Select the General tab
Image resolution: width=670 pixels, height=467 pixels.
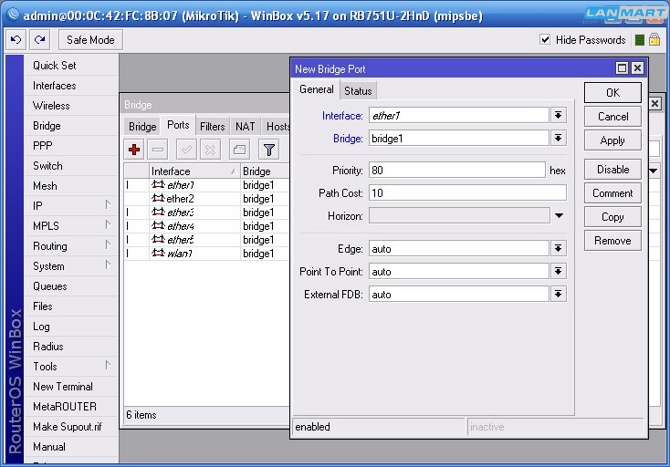(x=316, y=89)
